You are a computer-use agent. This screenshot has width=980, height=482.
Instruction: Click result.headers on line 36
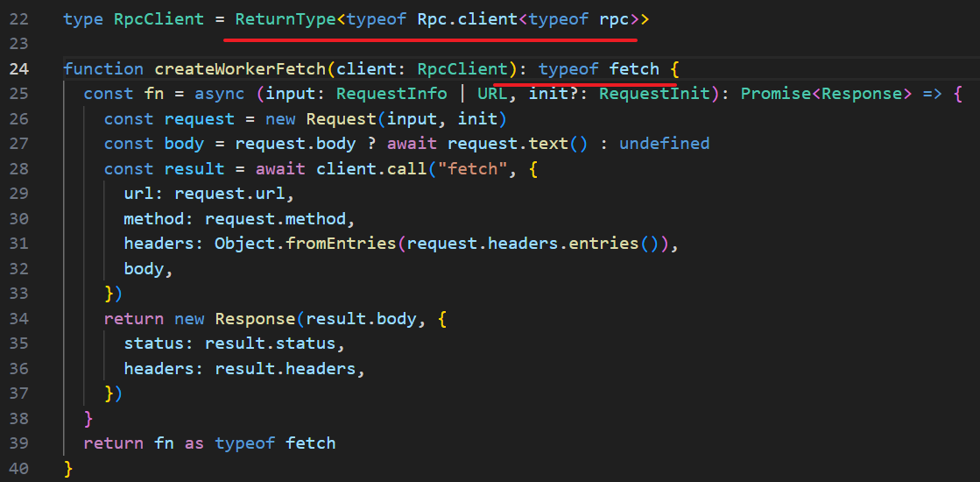(x=286, y=370)
